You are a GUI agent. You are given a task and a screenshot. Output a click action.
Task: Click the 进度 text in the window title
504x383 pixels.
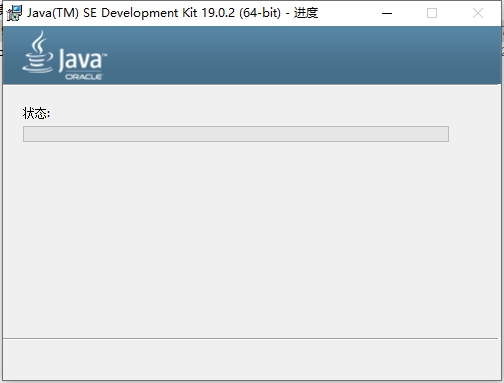306,13
